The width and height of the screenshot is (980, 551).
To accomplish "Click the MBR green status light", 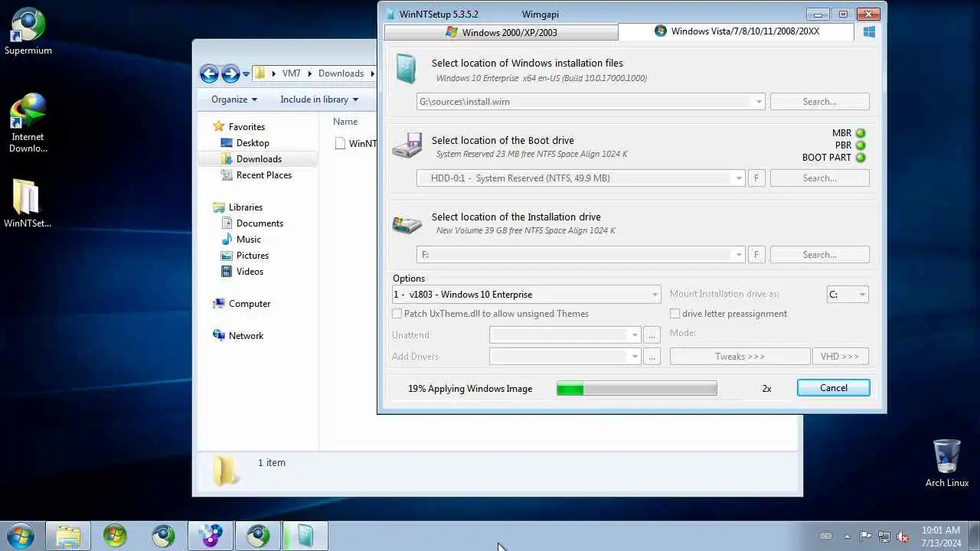I will coord(861,133).
